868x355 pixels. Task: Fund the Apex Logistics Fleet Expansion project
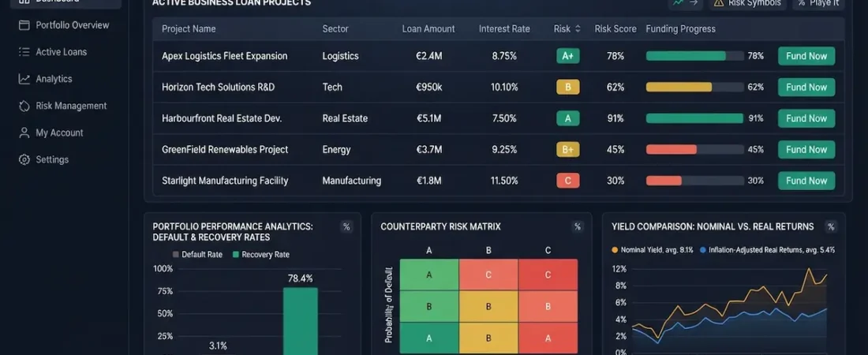[806, 56]
